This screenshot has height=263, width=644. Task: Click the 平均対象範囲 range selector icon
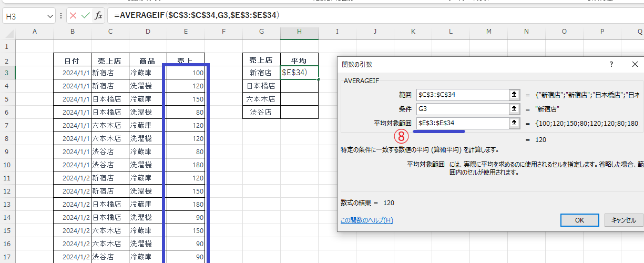tap(514, 123)
